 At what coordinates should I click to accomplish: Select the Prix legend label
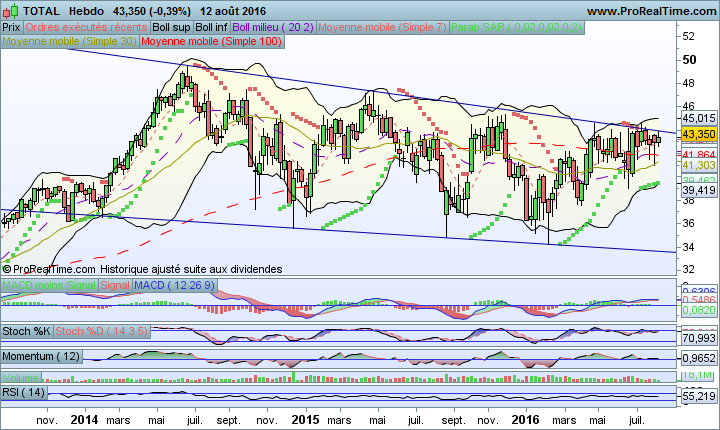pos(11,28)
